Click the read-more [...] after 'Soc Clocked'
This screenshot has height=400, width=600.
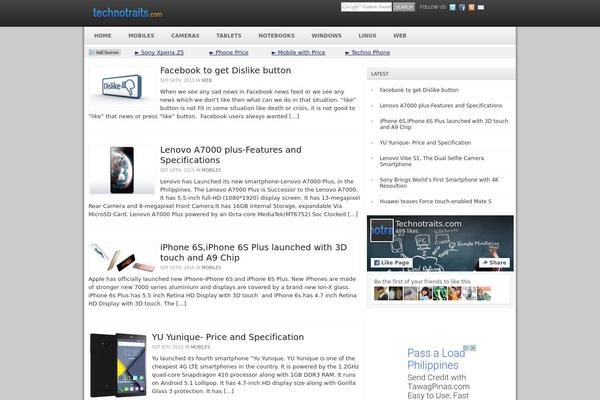pyautogui.click(x=352, y=214)
